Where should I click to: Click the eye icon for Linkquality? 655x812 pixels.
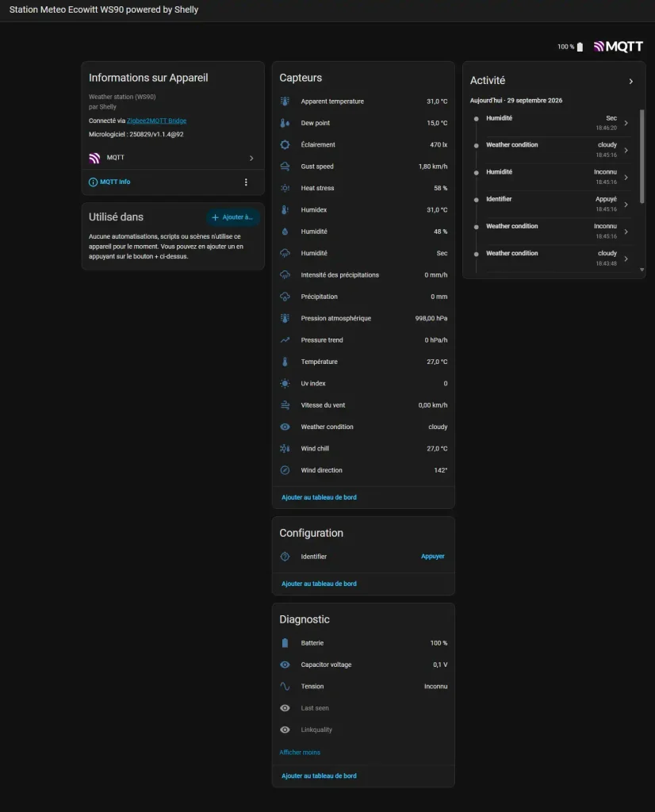click(285, 730)
